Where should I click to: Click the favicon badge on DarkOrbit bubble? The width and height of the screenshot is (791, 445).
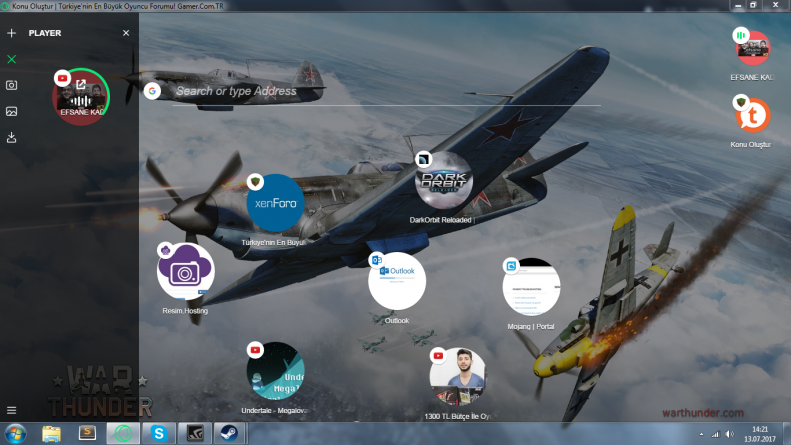pos(423,159)
